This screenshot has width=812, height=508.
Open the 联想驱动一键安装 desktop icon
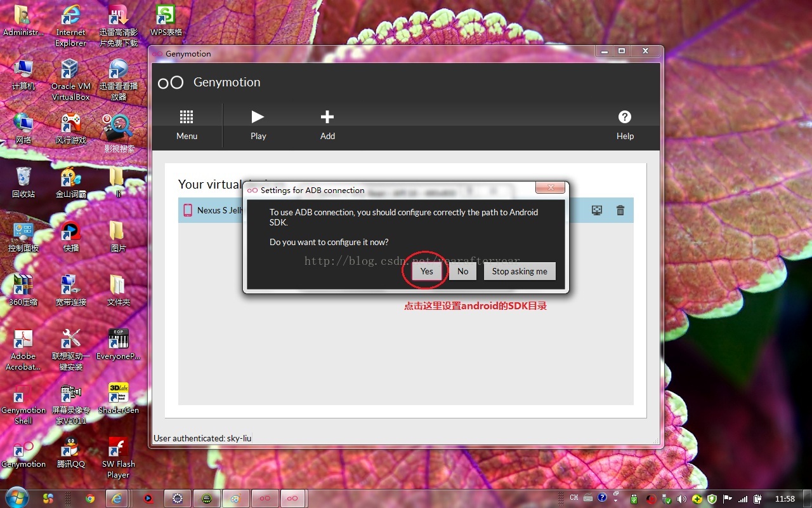click(70, 350)
